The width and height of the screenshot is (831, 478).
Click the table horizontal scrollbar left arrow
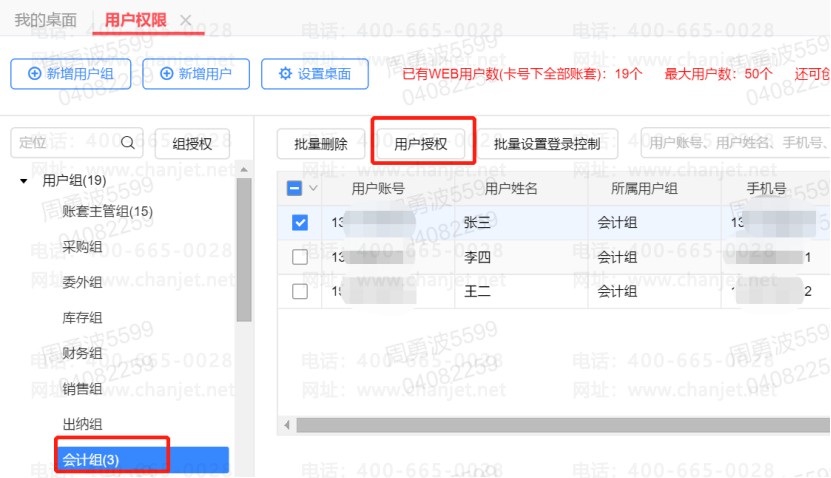tap(287, 425)
